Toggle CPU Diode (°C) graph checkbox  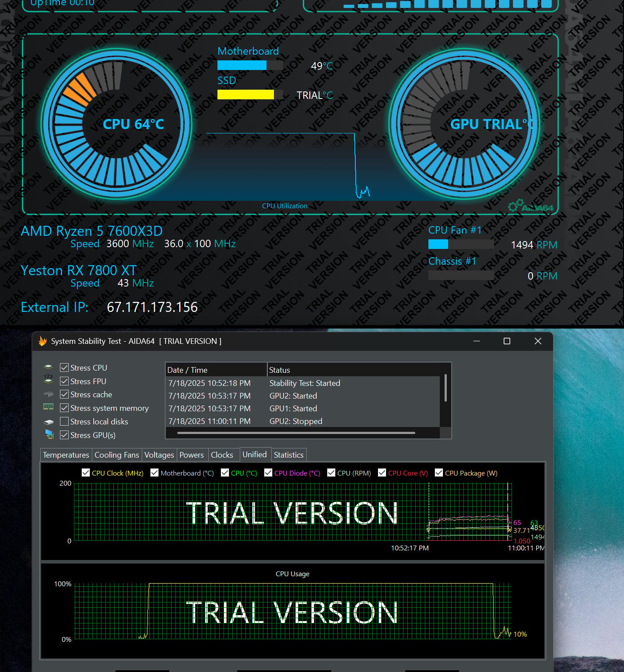(268, 472)
